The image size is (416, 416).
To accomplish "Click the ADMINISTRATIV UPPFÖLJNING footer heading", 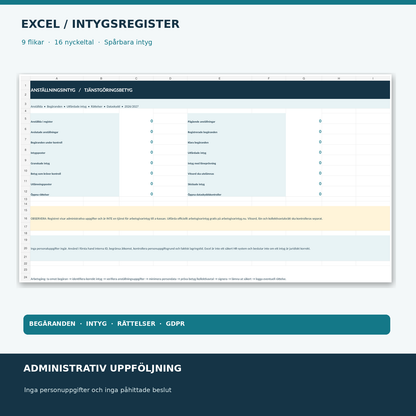I will (x=102, y=368).
